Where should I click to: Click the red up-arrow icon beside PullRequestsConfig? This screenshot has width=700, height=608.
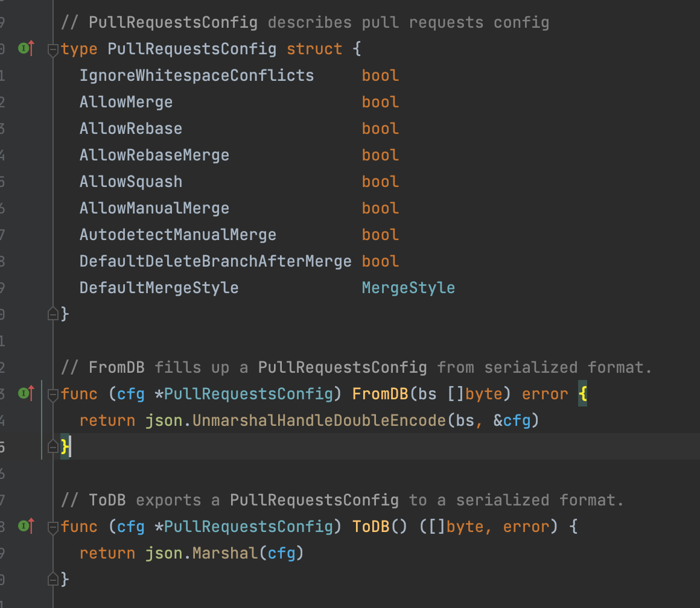tap(31, 48)
